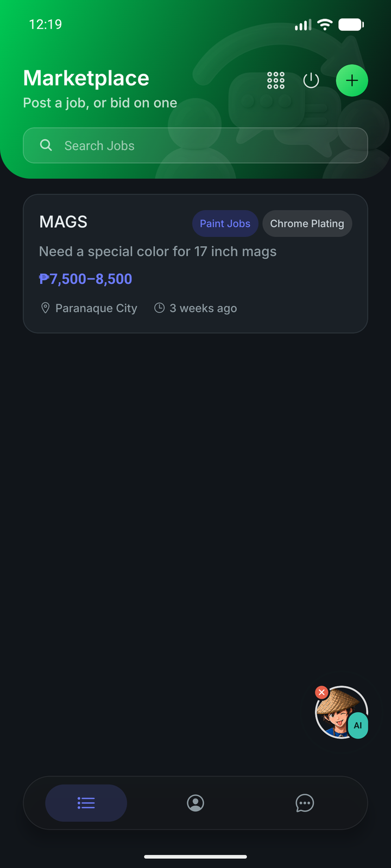Open the AI assistant avatar
Viewport: 391px width, 868px height.
pyautogui.click(x=341, y=712)
